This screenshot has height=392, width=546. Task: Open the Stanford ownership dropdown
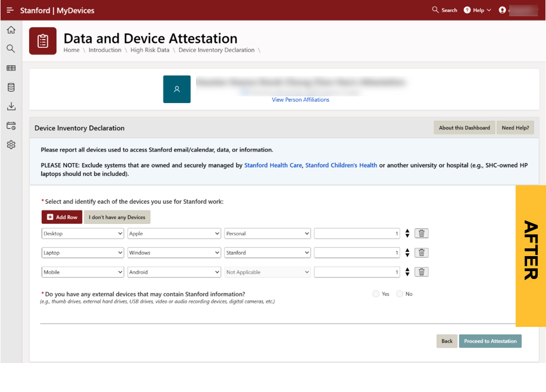point(267,252)
